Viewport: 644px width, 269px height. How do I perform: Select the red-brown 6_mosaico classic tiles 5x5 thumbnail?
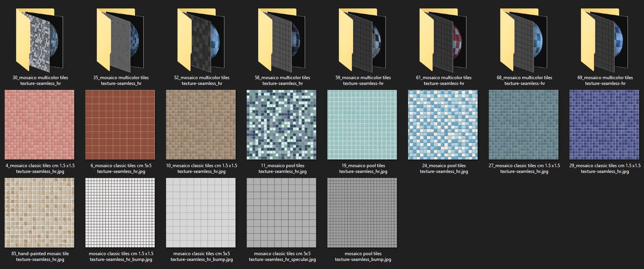(x=120, y=125)
